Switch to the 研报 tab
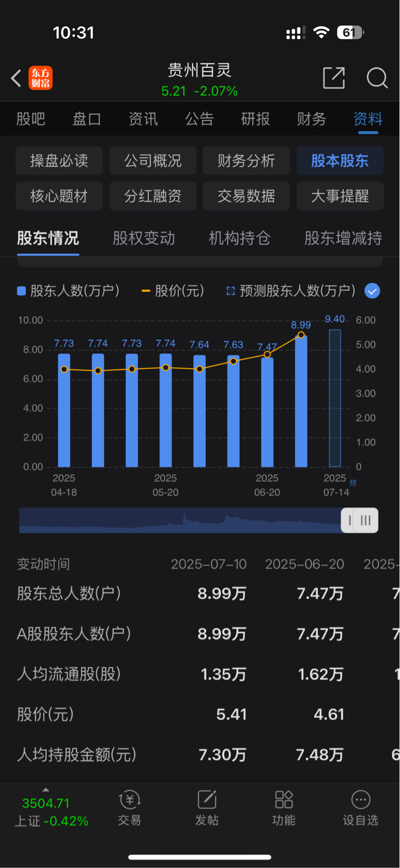The height and width of the screenshot is (868, 400). click(x=255, y=119)
